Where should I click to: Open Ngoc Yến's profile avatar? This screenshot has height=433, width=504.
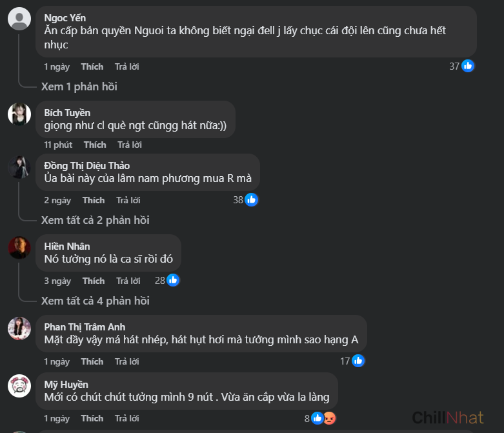point(19,19)
